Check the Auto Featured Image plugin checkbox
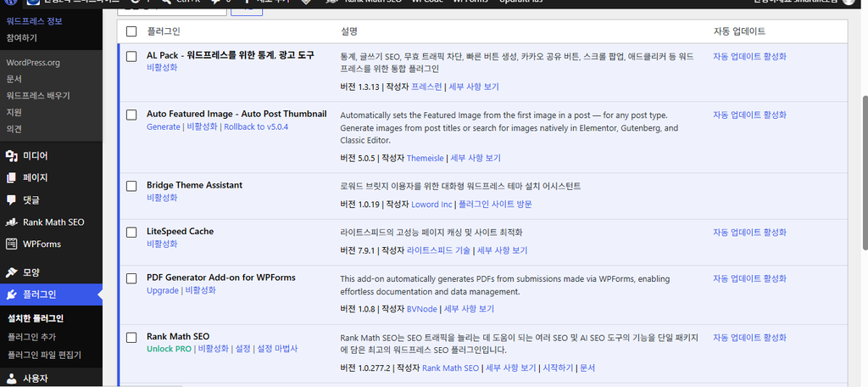 click(131, 115)
